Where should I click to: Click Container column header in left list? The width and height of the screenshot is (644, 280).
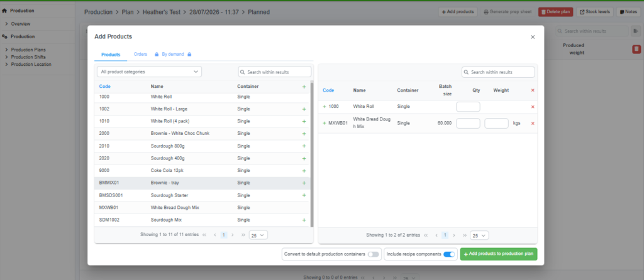(x=248, y=87)
